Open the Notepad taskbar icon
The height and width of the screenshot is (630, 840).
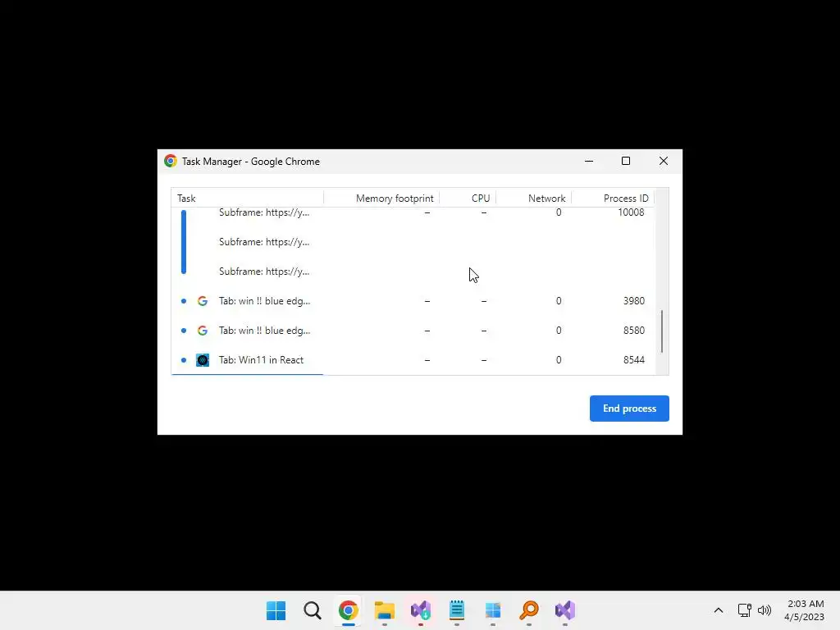click(x=457, y=610)
